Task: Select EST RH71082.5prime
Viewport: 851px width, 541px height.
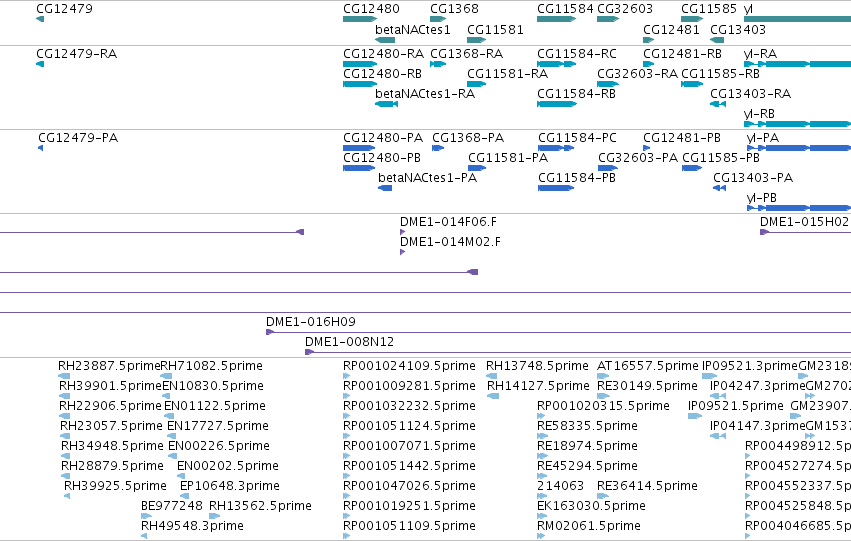Action: pos(211,366)
